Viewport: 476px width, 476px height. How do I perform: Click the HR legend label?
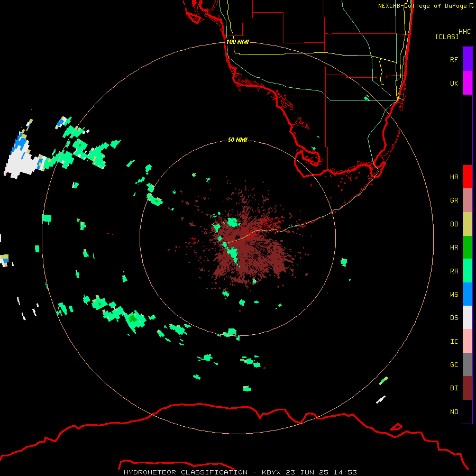(x=454, y=248)
